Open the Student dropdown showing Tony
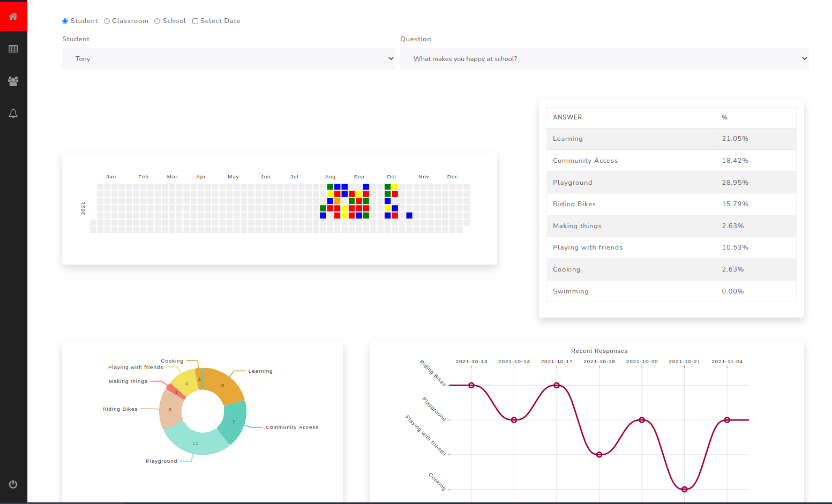The width and height of the screenshot is (832, 504). point(228,58)
